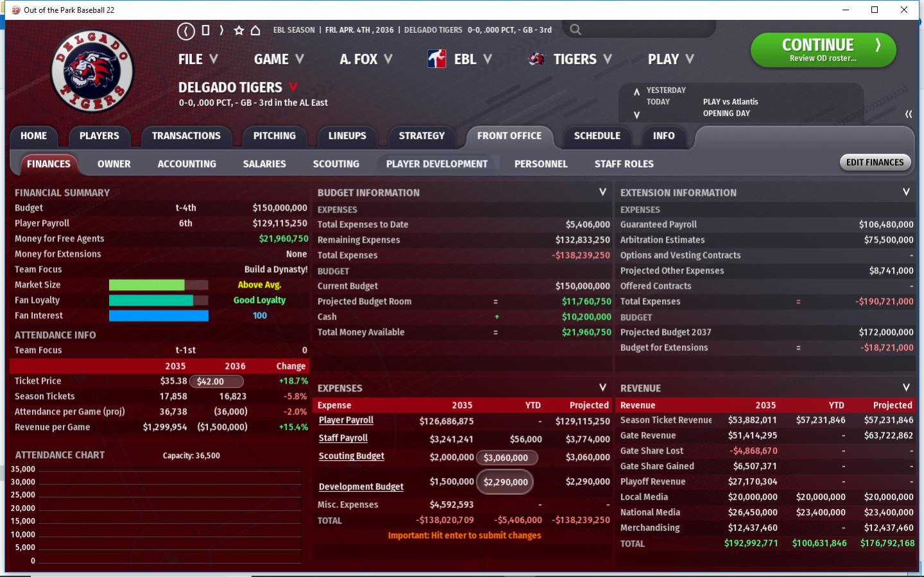
Task: Click the home icon in top toolbar
Action: [256, 30]
